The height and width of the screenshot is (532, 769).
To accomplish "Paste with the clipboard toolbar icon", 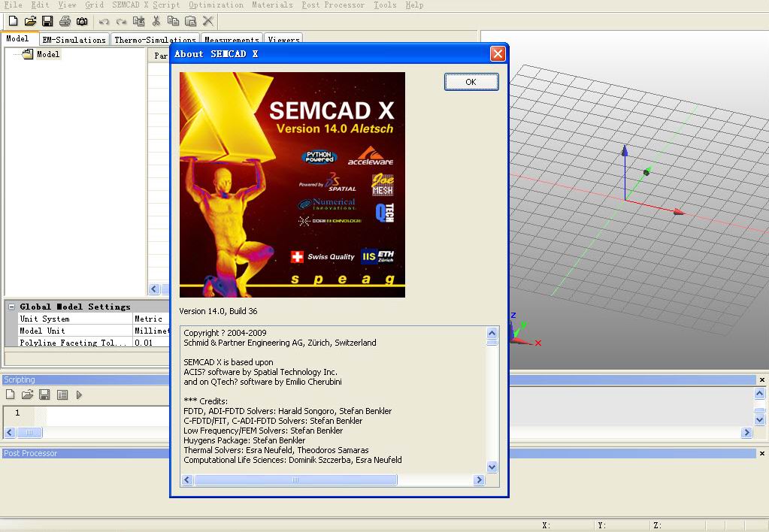I will (x=190, y=21).
